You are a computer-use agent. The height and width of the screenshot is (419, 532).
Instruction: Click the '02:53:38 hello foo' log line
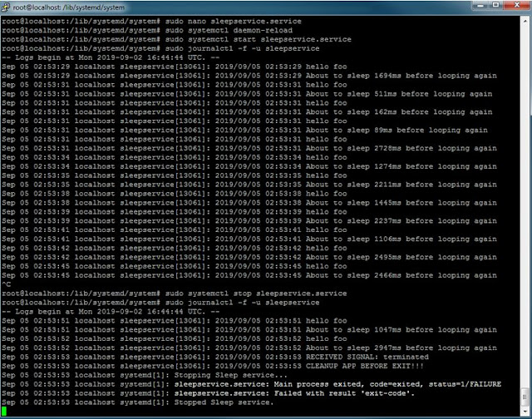pyautogui.click(x=175, y=194)
